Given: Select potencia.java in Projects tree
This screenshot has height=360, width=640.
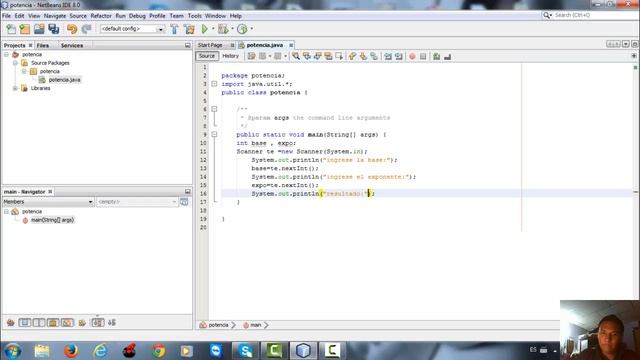Looking at the screenshot, I should click(x=64, y=80).
